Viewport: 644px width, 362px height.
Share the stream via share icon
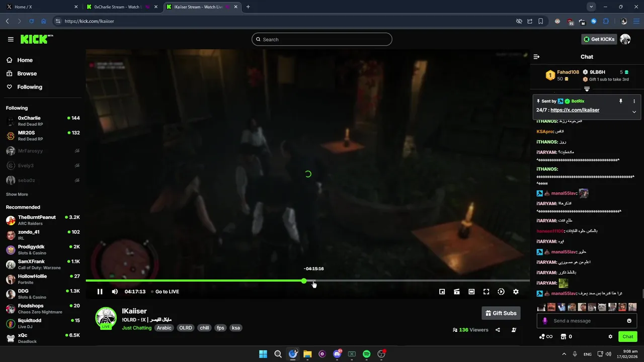pos(498,330)
